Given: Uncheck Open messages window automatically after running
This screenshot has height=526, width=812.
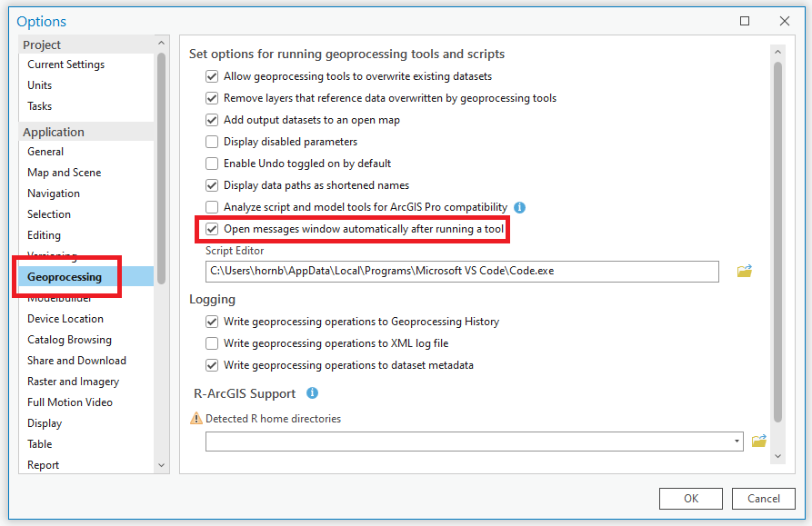Looking at the screenshot, I should [211, 229].
